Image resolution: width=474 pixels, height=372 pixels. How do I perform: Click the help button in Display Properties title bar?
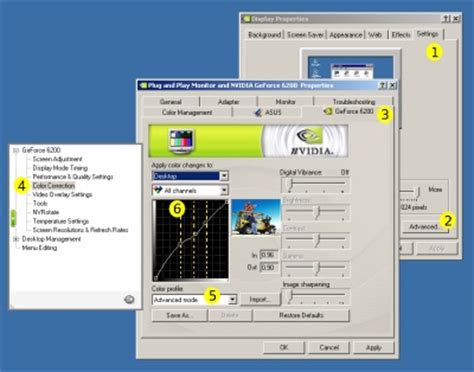point(446,19)
